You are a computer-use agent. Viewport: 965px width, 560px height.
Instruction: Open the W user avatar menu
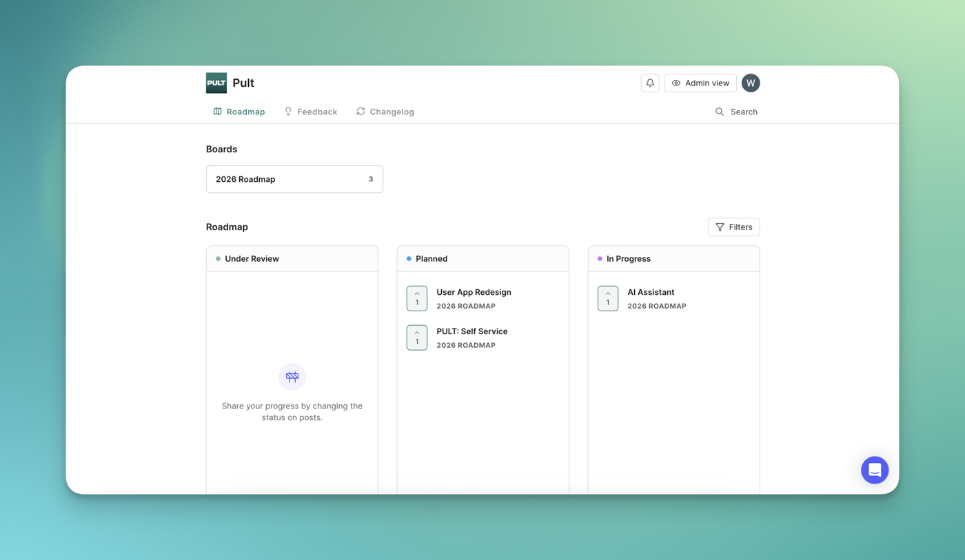pos(751,83)
